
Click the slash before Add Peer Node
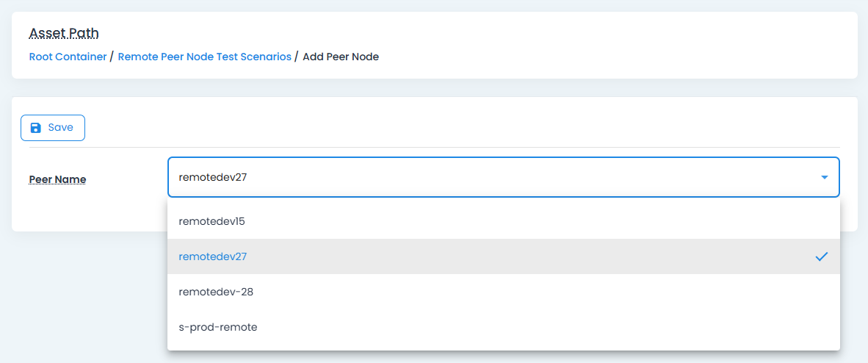click(x=297, y=57)
